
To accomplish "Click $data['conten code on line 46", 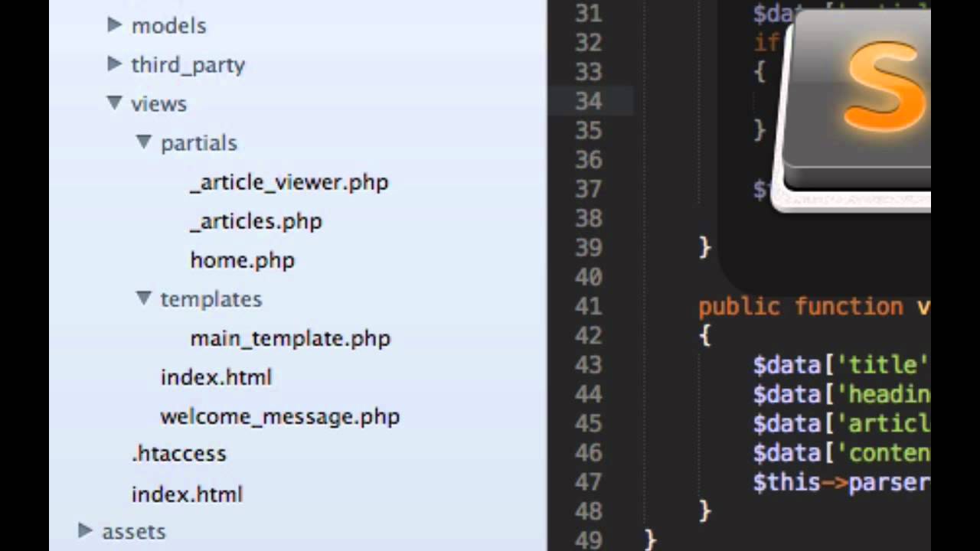I will (841, 453).
